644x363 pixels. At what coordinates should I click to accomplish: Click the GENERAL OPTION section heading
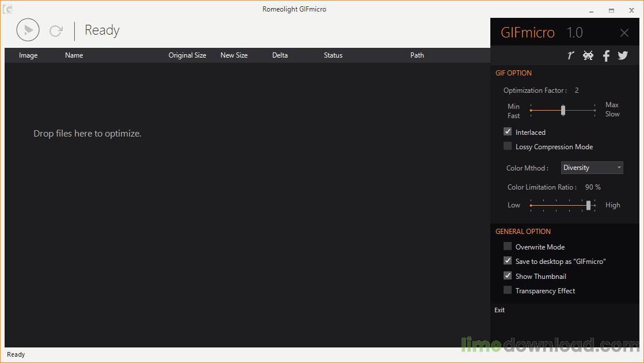click(523, 232)
